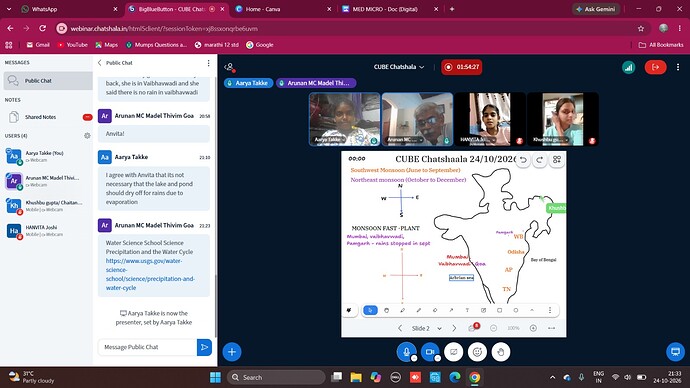Expand more whiteboard tools chevron

tap(532, 310)
